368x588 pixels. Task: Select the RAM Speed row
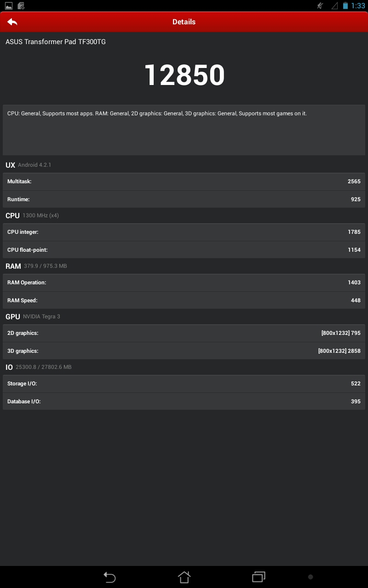(x=184, y=300)
